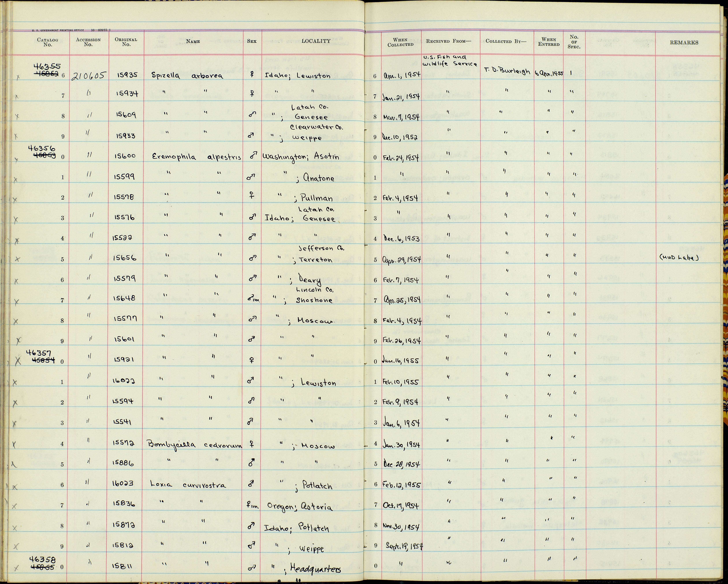Image resolution: width=728 pixels, height=584 pixels.
Task: Click the 'When Entered' column header
Action: click(549, 42)
